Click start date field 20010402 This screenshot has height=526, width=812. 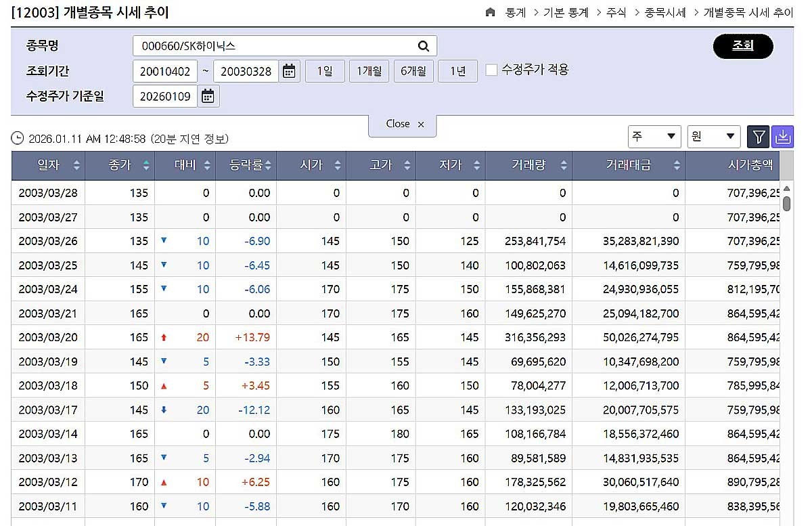(165, 71)
